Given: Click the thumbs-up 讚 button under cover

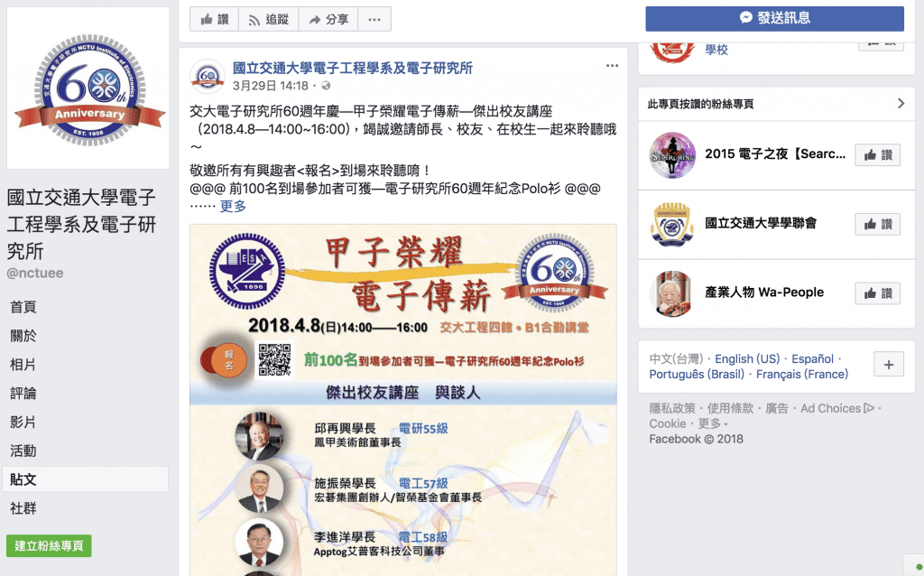Looking at the screenshot, I should 214,20.
